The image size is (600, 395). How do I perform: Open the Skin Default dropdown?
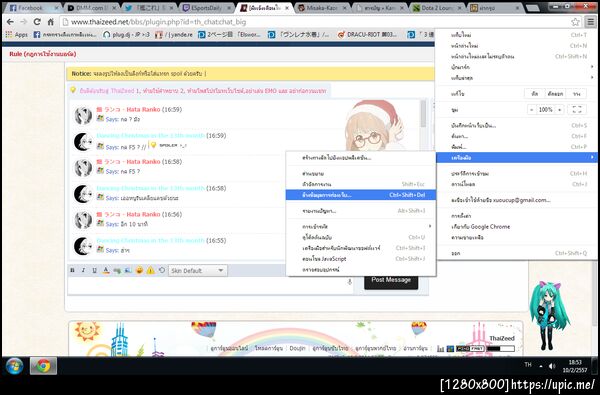pos(197,271)
